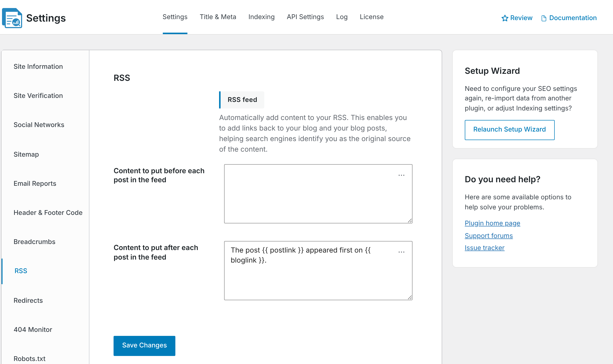
Task: Select Site Information in sidebar
Action: pyautogui.click(x=38, y=67)
